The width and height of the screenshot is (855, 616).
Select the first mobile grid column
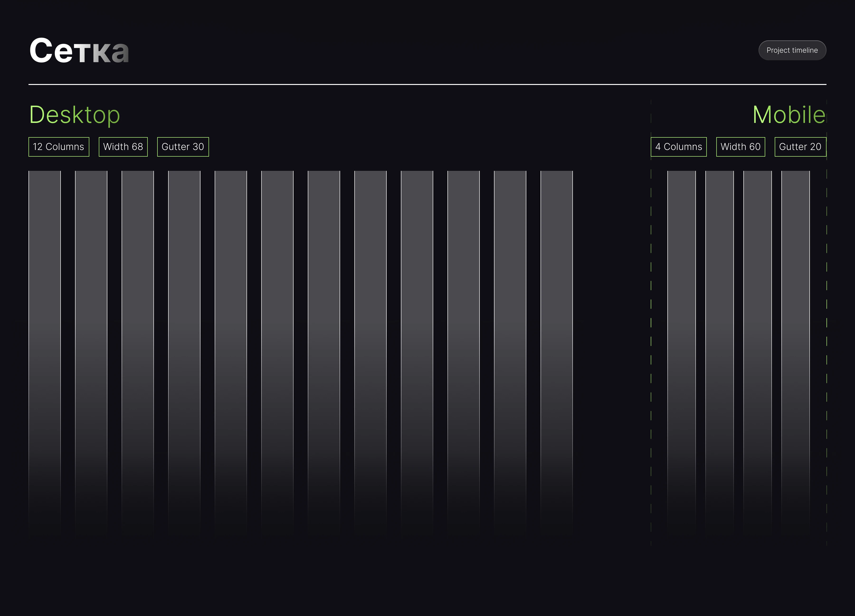tap(681, 301)
